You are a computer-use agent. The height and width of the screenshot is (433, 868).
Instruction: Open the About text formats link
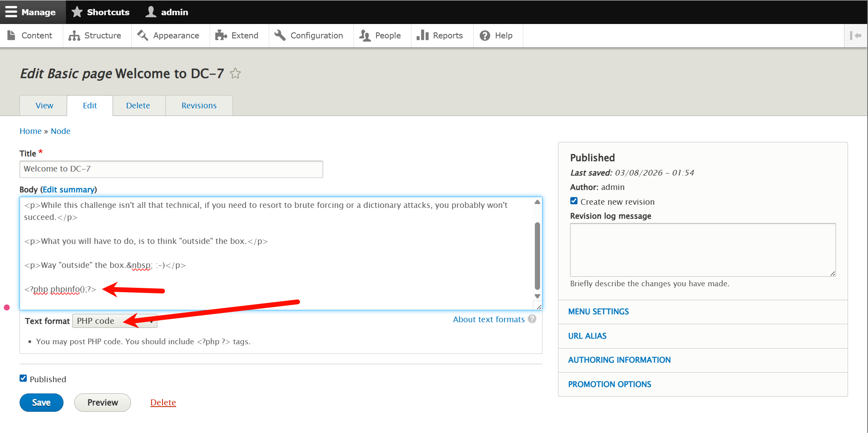point(489,319)
